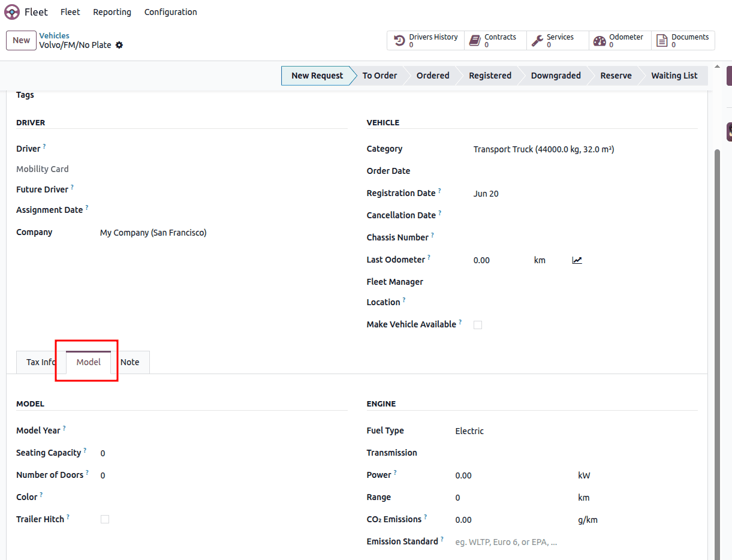
Task: Open the gear actions menu beside Volvo/FM/No Plate
Action: tap(119, 45)
